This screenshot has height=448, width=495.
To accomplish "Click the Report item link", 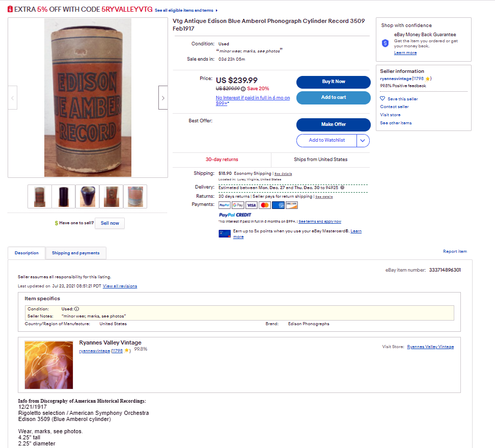I will (455, 251).
